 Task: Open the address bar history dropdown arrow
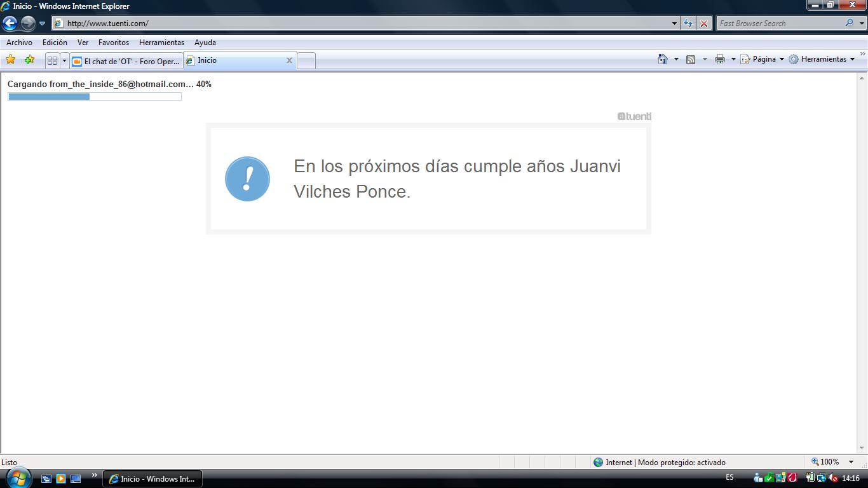point(674,24)
